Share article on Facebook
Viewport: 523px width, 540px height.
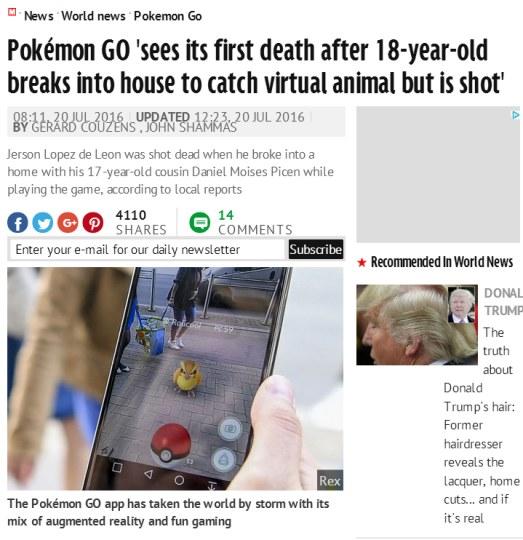click(18, 223)
